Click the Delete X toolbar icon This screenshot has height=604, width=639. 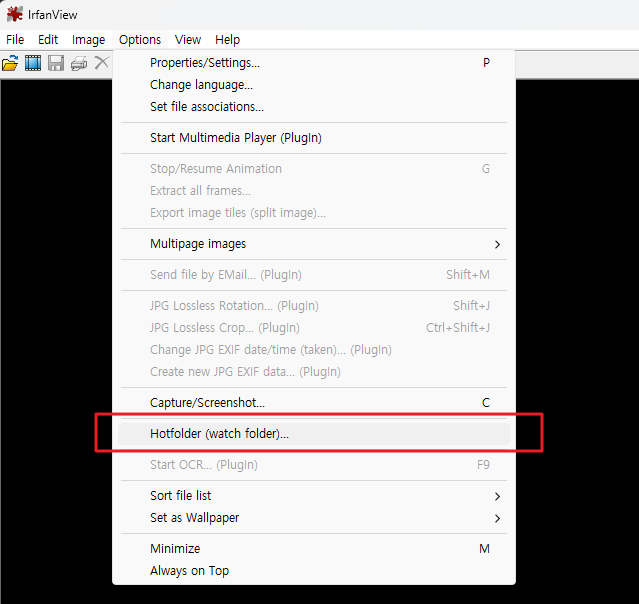coord(101,63)
